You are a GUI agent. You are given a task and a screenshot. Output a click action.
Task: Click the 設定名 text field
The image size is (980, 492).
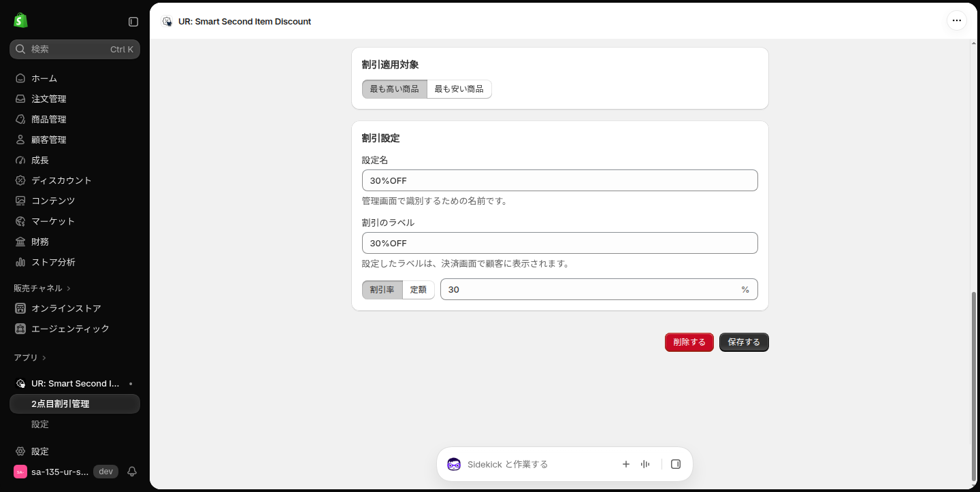coord(560,180)
